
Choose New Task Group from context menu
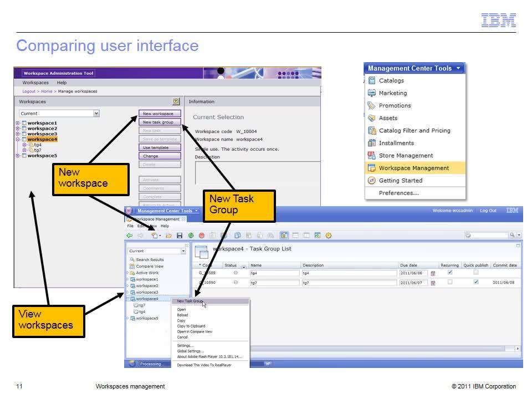(x=211, y=301)
